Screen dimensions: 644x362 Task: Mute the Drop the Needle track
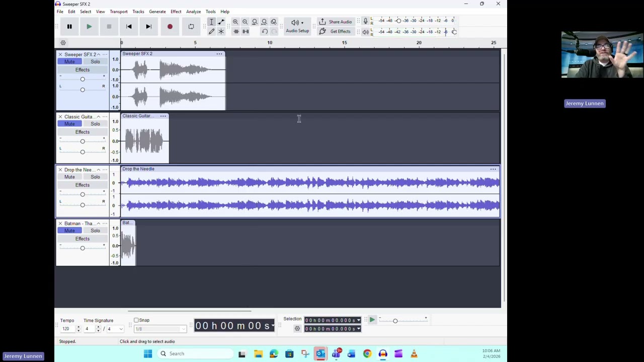click(x=69, y=177)
